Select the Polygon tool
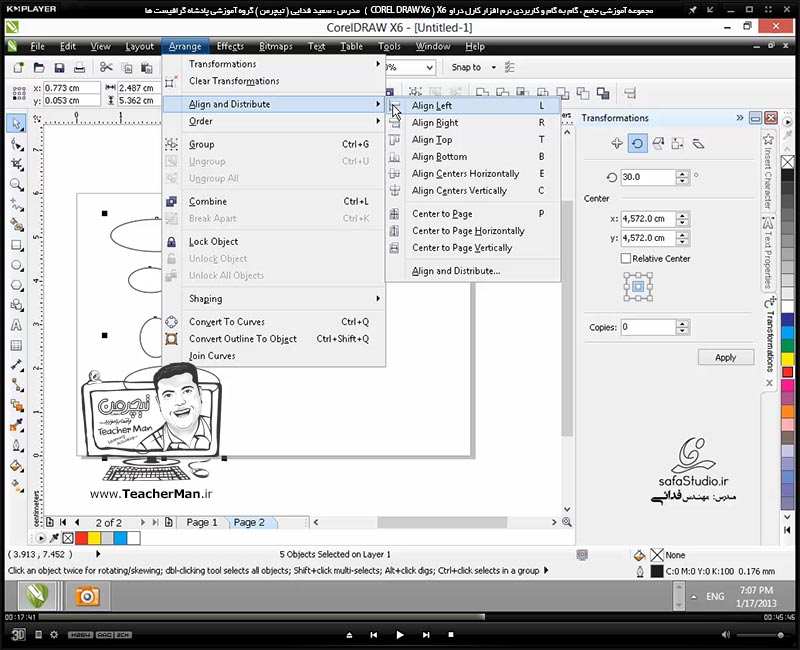The width and height of the screenshot is (800, 650). [16, 285]
